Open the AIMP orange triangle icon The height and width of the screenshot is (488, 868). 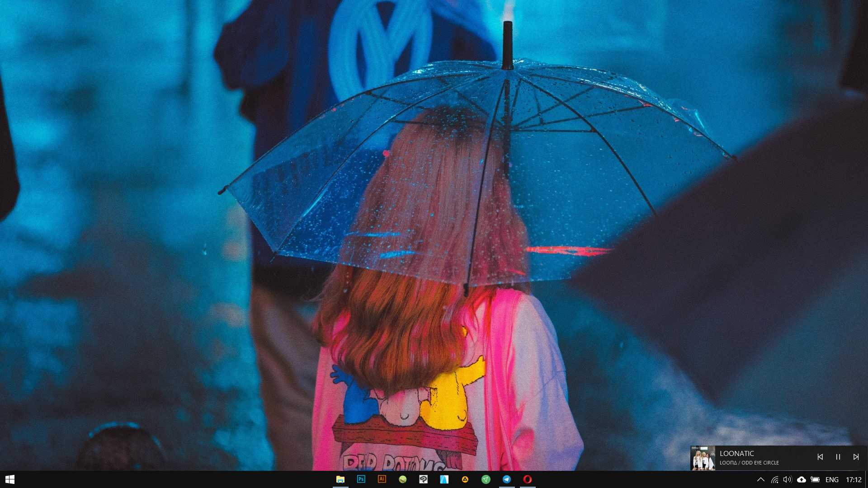coord(465,479)
